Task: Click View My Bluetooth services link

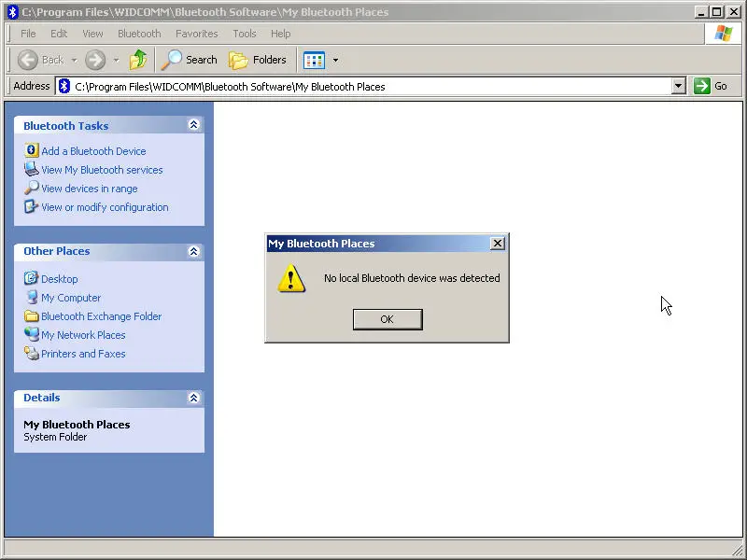Action: pyautogui.click(x=102, y=170)
